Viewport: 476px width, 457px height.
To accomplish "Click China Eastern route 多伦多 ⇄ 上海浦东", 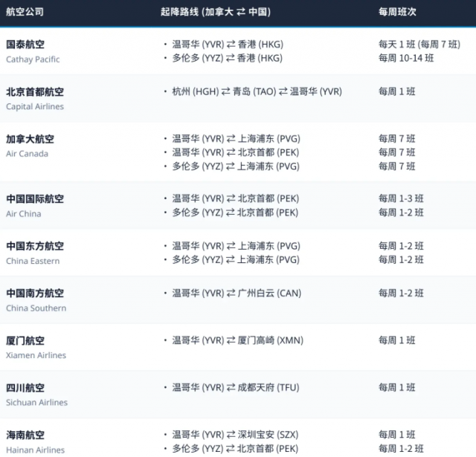I will (x=236, y=259).
